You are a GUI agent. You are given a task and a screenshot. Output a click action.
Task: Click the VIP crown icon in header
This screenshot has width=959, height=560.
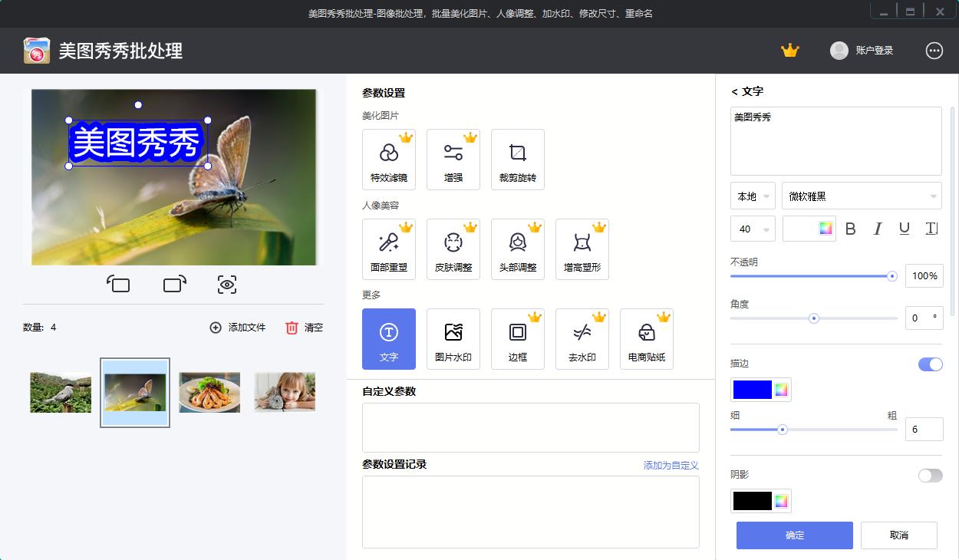tap(790, 51)
